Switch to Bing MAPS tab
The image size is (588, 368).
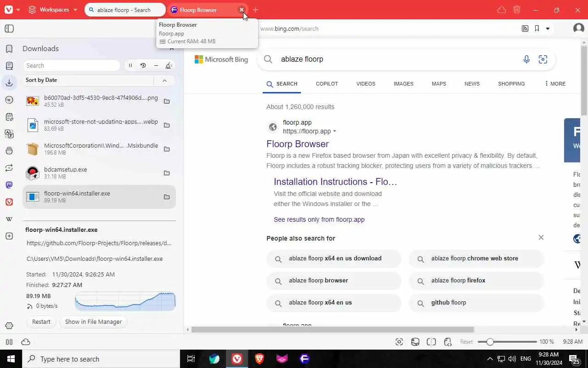point(439,84)
